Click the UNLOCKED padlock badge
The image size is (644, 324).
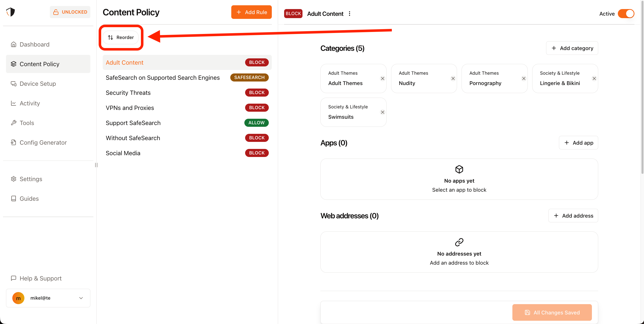[70, 12]
